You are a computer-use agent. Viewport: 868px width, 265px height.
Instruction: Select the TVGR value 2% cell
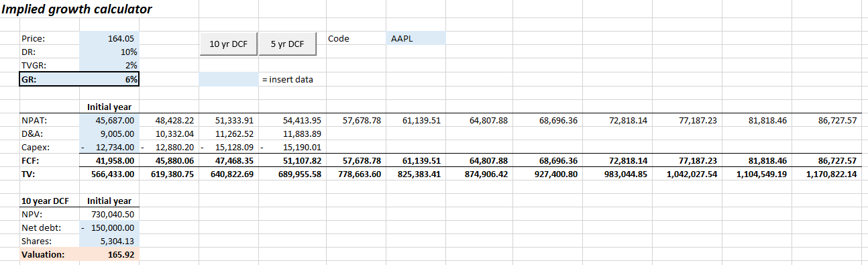(x=109, y=65)
